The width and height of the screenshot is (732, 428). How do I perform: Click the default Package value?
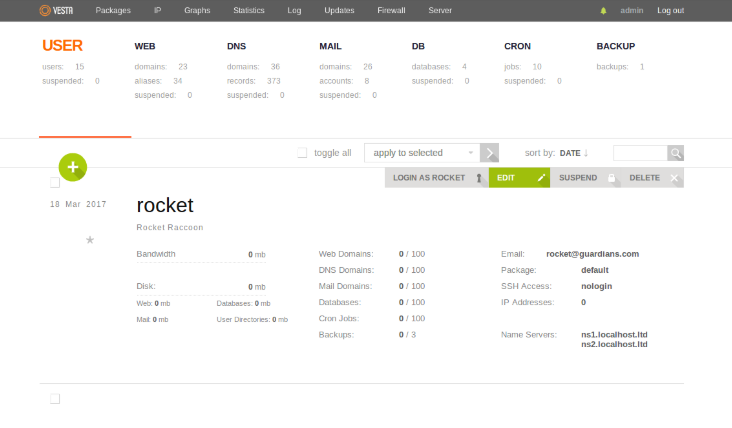click(x=595, y=270)
